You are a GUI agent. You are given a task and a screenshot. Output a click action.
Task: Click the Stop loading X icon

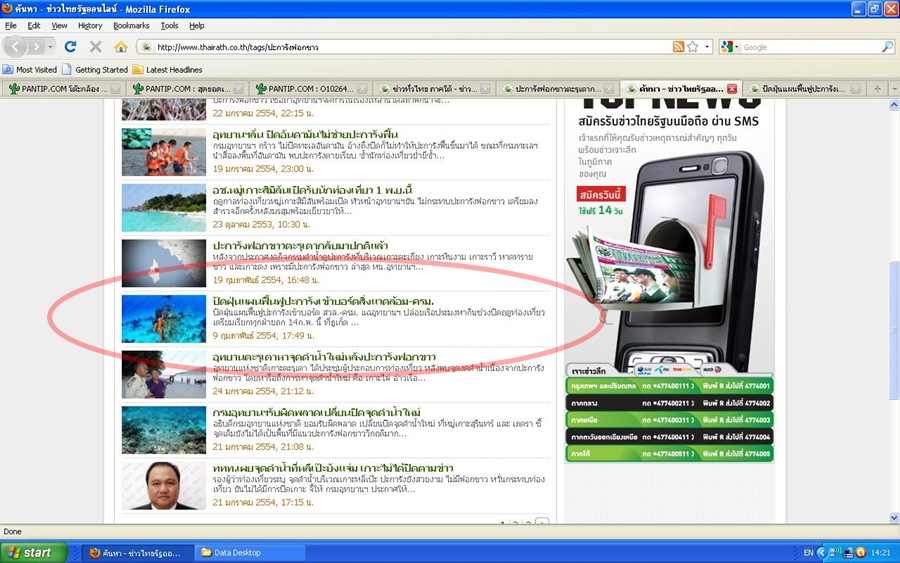[96, 46]
